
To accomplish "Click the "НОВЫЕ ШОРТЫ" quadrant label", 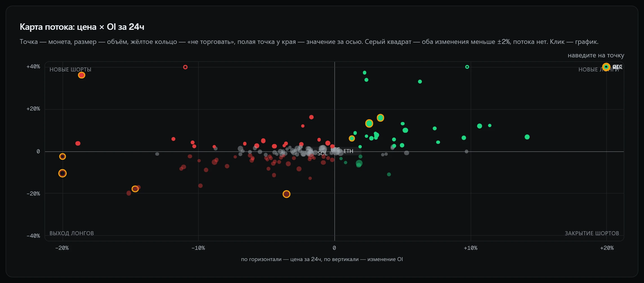I will tap(70, 69).
